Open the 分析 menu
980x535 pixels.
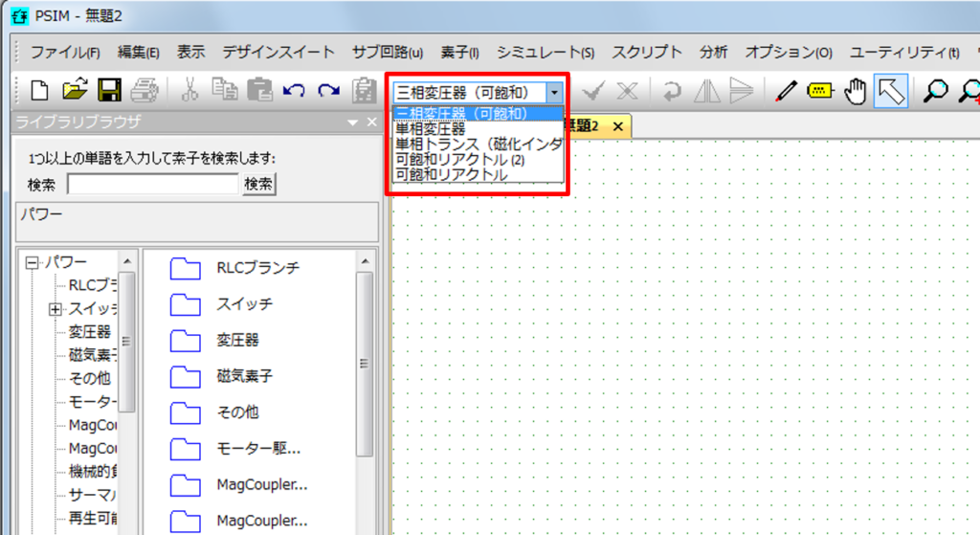(x=713, y=53)
